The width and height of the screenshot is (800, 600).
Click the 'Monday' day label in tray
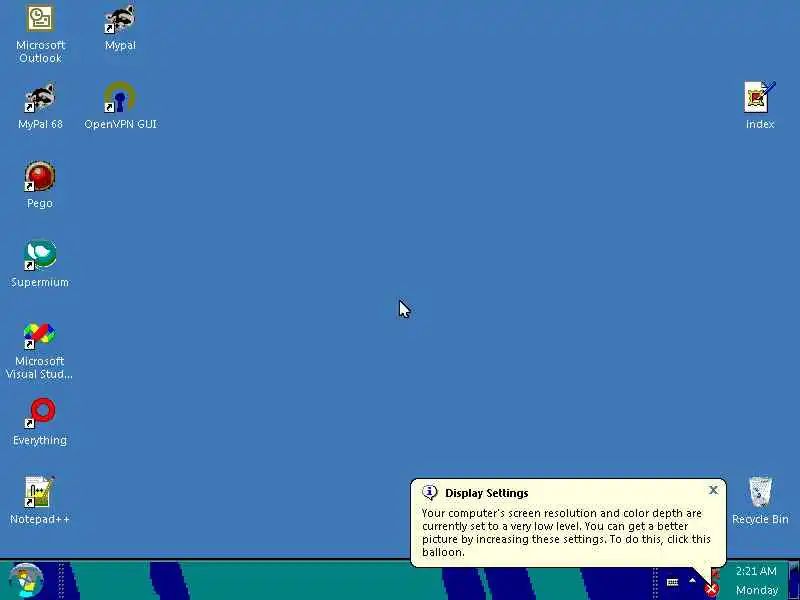[x=757, y=590]
